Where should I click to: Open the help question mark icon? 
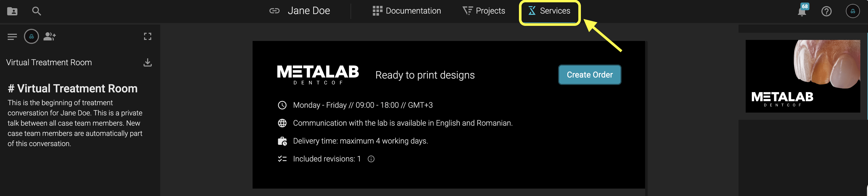(x=826, y=12)
